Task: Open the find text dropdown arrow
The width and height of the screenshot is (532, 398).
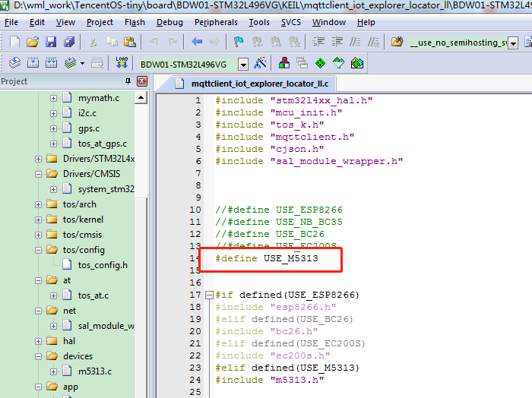Action: [x=513, y=43]
